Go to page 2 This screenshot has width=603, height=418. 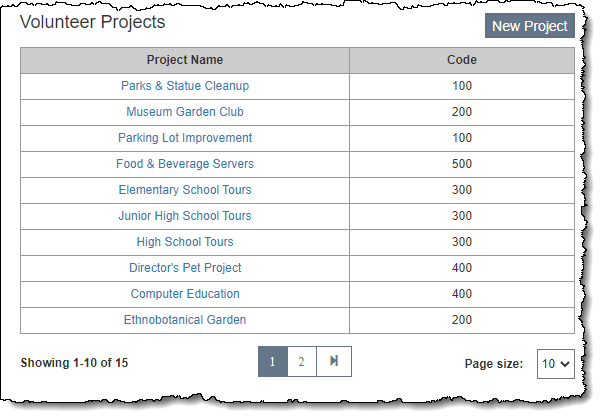tap(302, 362)
